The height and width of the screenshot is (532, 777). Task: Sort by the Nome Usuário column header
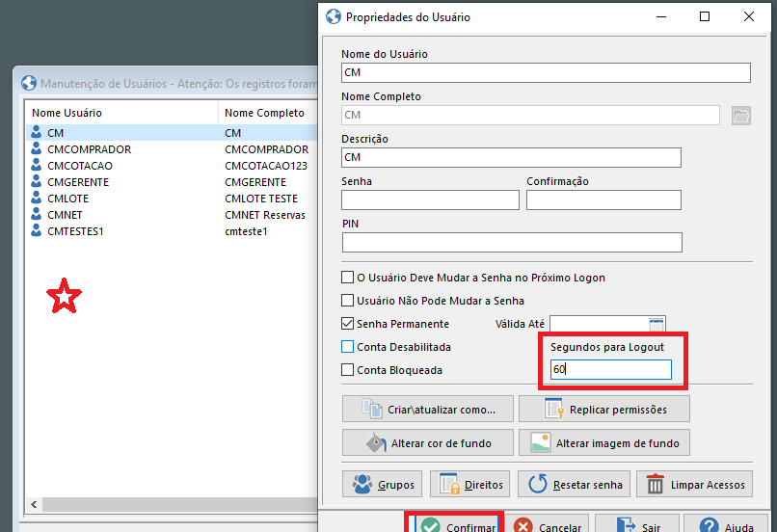(121, 113)
